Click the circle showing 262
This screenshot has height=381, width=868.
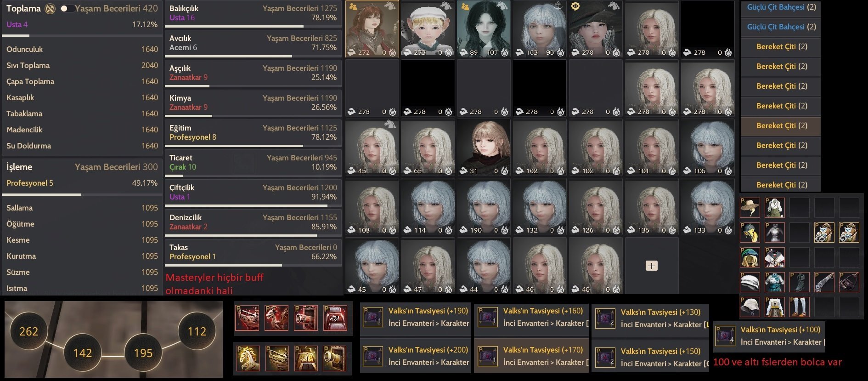coord(28,331)
